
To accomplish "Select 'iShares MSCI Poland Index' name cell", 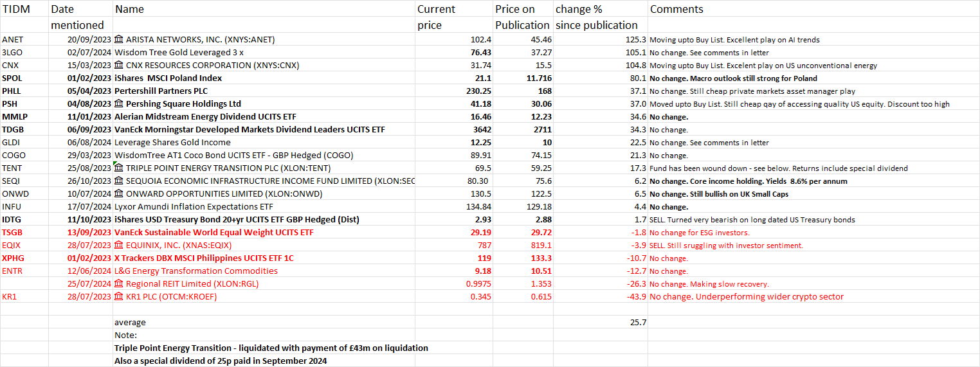I will point(264,78).
